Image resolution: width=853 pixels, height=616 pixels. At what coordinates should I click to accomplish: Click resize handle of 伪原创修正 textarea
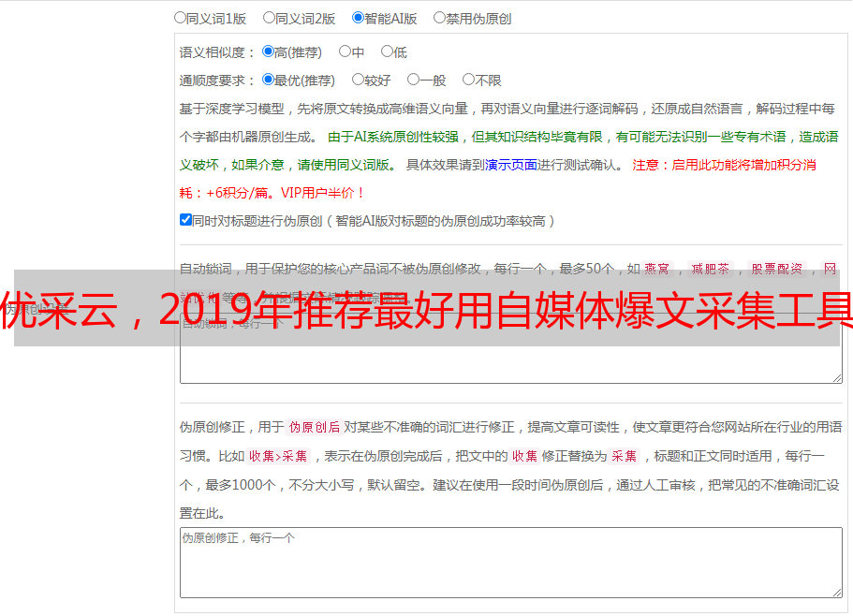(x=837, y=592)
